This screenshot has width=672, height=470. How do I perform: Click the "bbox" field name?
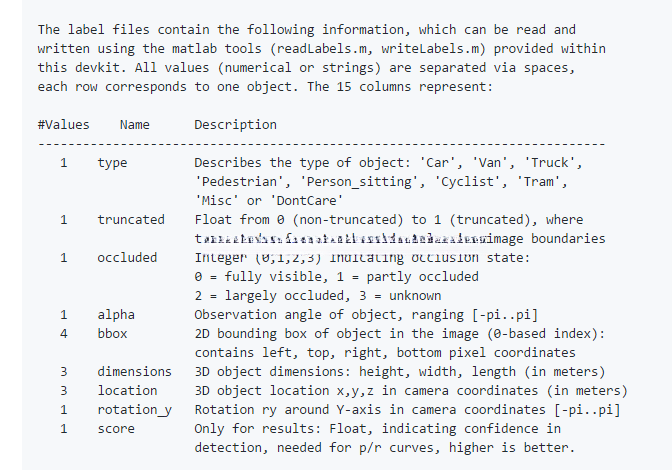point(112,333)
